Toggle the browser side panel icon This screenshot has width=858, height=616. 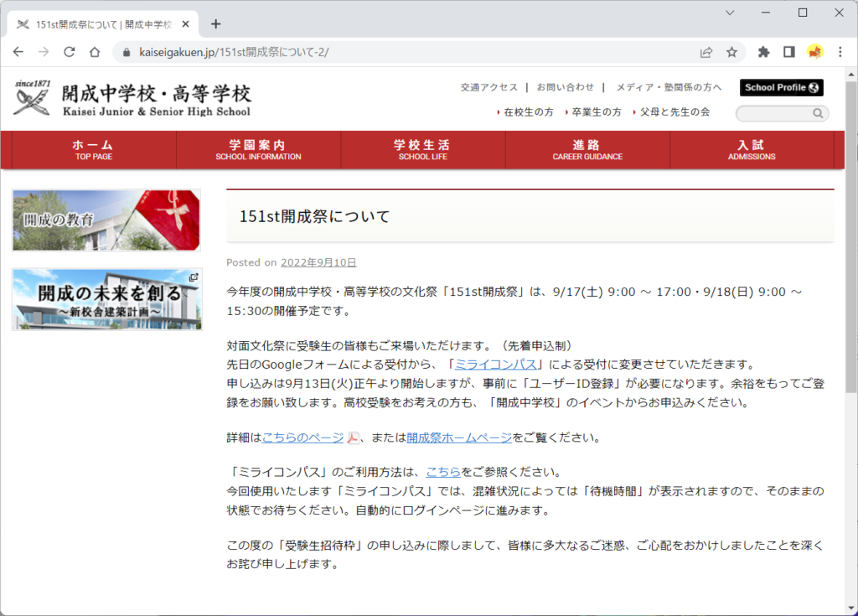[789, 52]
